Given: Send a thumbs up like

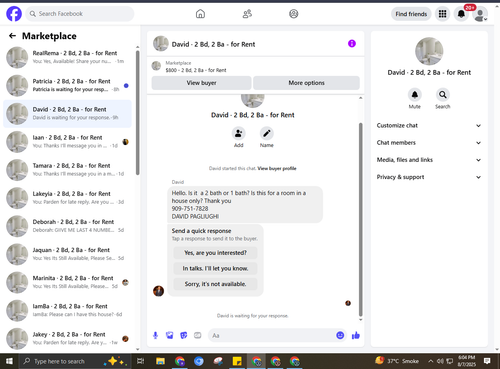Looking at the screenshot, I should pyautogui.click(x=356, y=335).
